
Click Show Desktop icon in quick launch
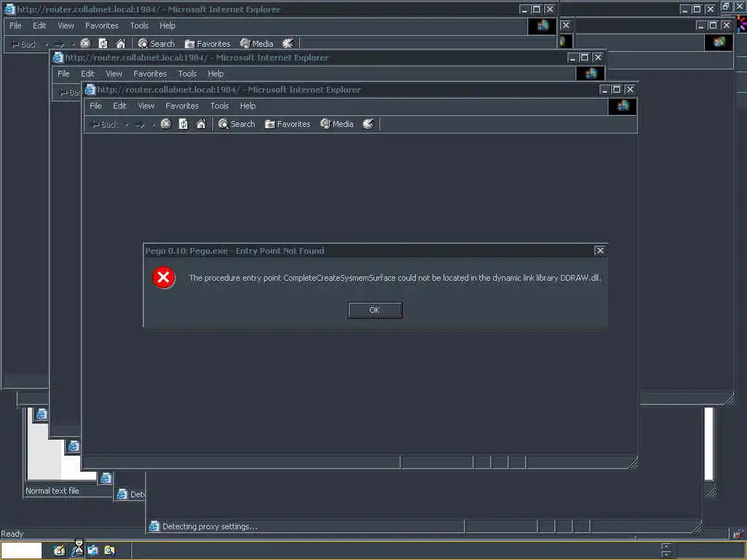click(59, 550)
